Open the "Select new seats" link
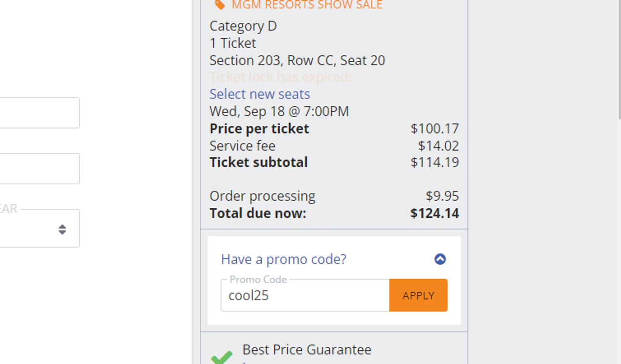Screen dimensions: 621x364 click(260, 94)
